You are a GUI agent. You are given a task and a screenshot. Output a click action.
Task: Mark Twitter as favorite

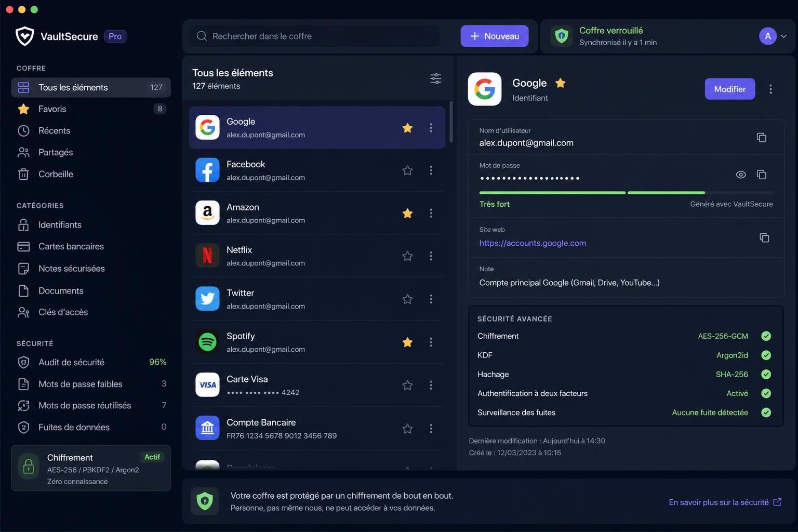click(408, 299)
